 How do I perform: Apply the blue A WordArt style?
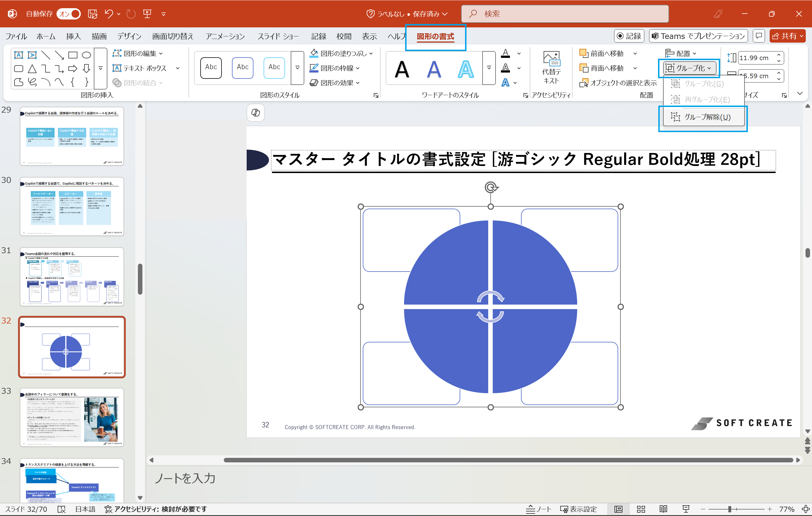(434, 69)
